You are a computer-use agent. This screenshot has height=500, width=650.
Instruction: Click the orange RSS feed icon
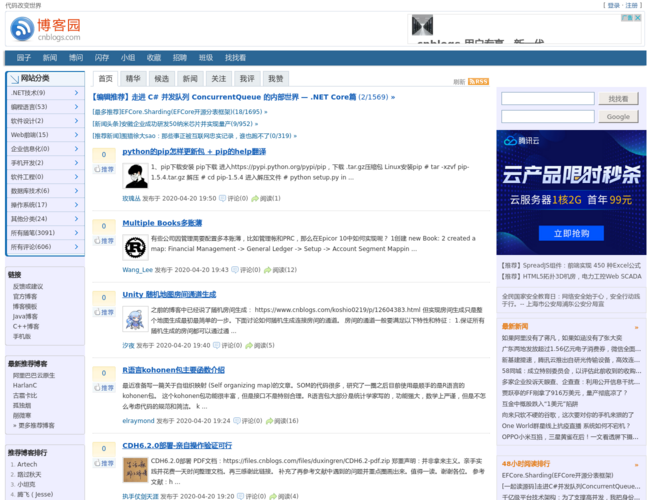479,81
